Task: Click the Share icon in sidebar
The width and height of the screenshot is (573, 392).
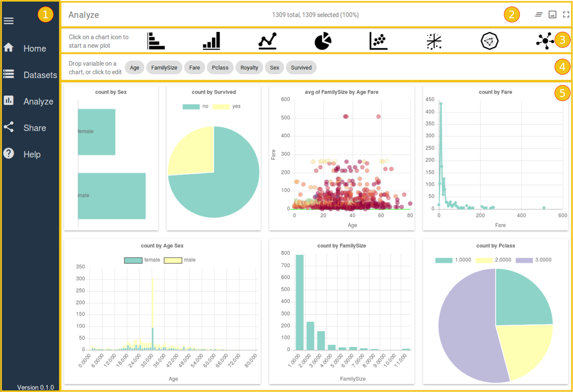Action: (x=9, y=127)
